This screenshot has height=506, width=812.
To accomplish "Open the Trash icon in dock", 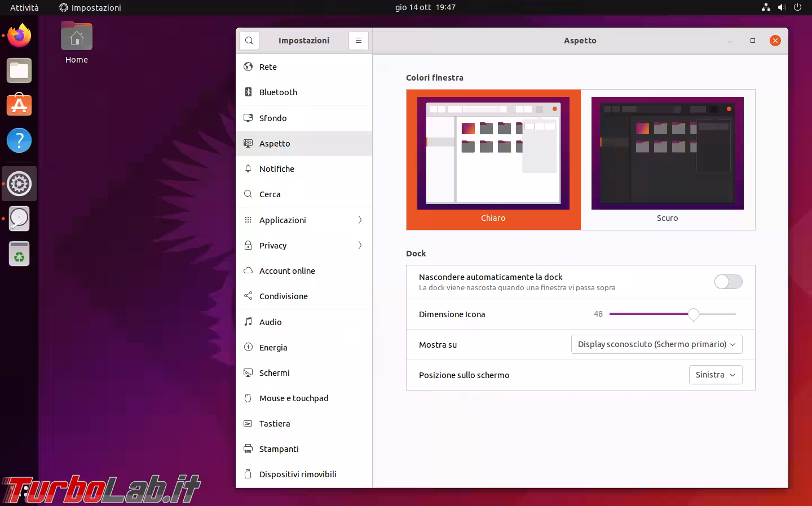I will (x=19, y=254).
